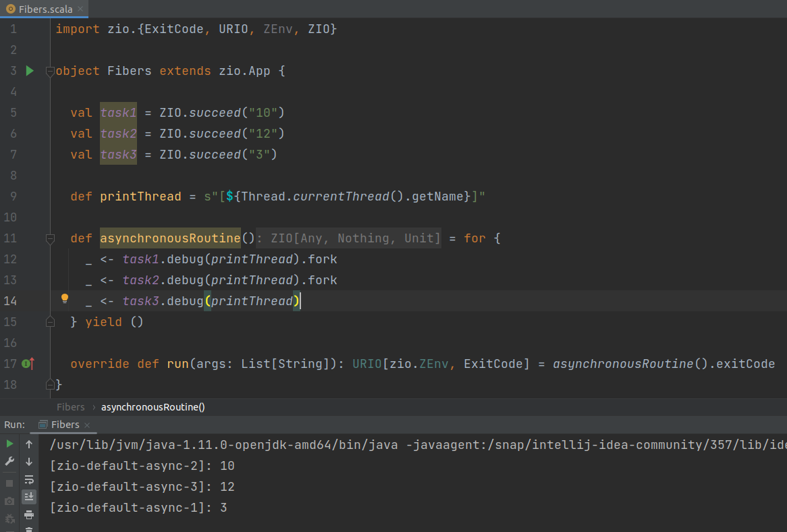Click the Print console output icon
This screenshot has width=787, height=532.
(29, 515)
